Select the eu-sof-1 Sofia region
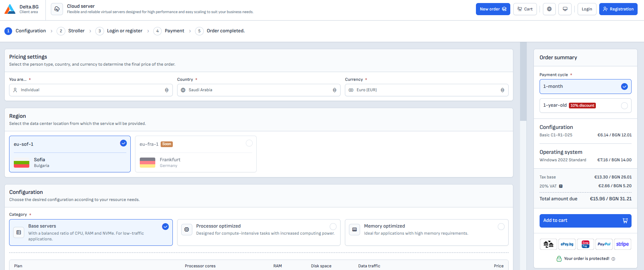Image resolution: width=644 pixels, height=270 pixels. click(70, 154)
